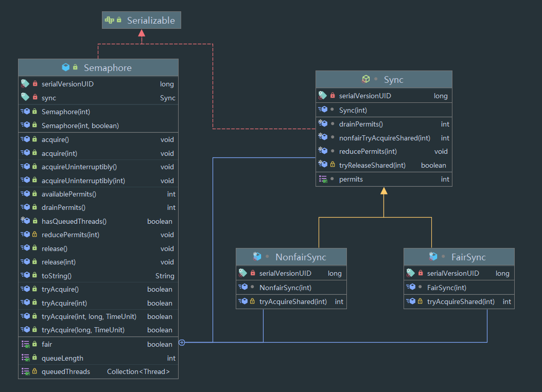Click the Serializable interface icon
Viewport: 542px width, 392px height.
pos(109,20)
